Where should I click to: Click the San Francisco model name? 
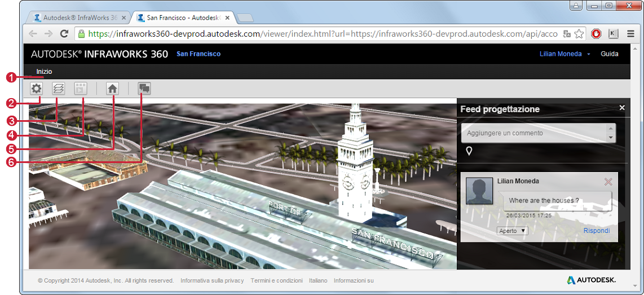(x=199, y=54)
